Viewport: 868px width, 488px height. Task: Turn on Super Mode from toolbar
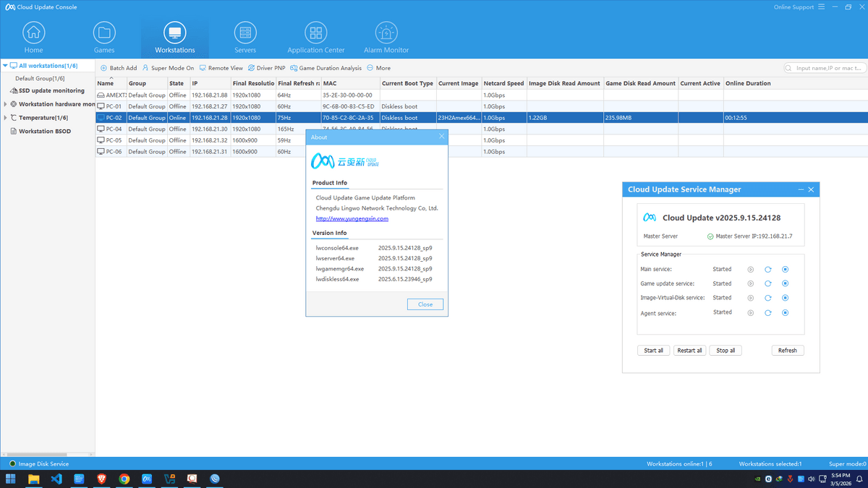[145, 68]
